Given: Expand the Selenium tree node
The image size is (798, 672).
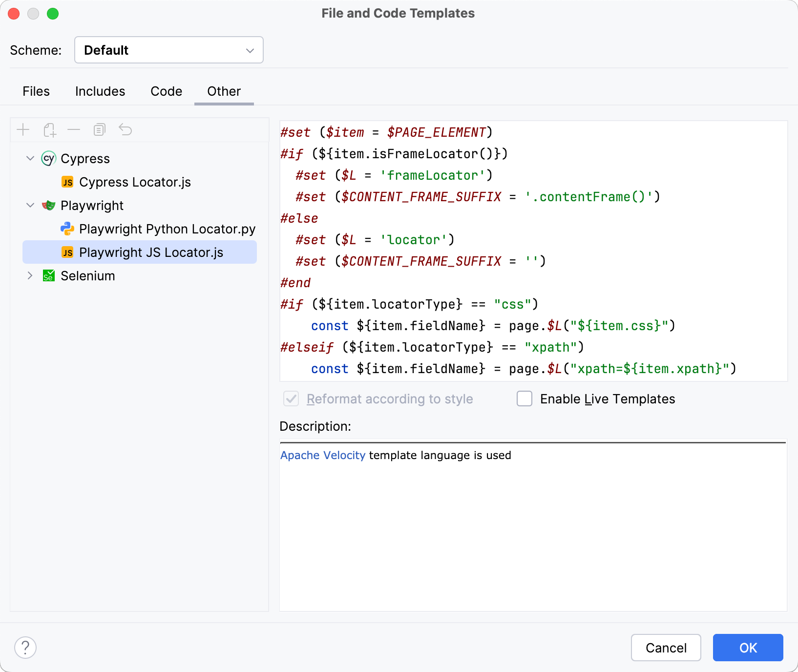Looking at the screenshot, I should (x=30, y=275).
